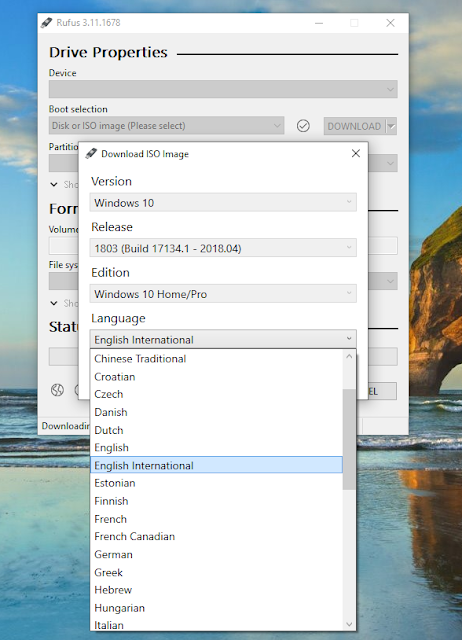
Task: Select Estonian from the language list
Action: [216, 483]
